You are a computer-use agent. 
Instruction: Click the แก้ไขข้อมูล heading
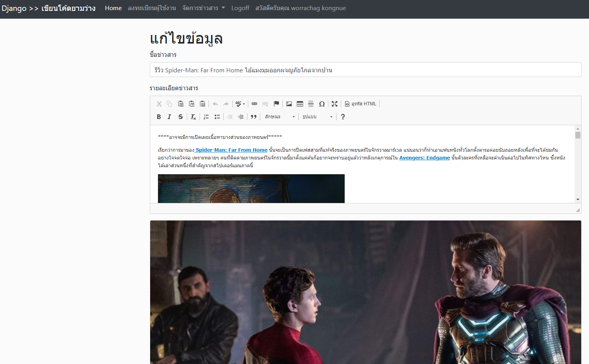pyautogui.click(x=186, y=39)
